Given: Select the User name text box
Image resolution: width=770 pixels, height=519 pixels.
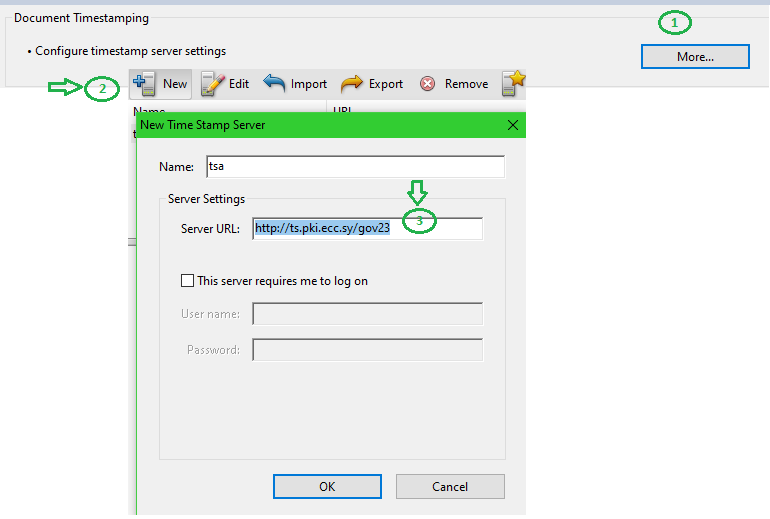Looking at the screenshot, I should pyautogui.click(x=367, y=314).
